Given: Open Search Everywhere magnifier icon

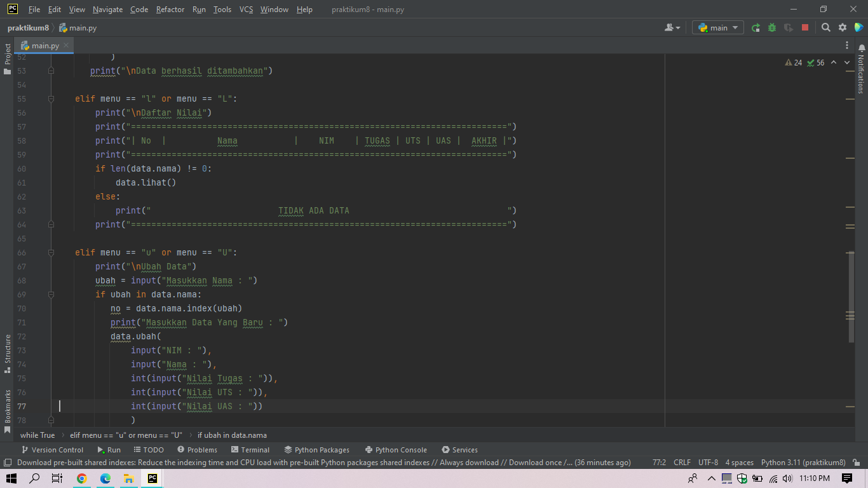Looking at the screenshot, I should tap(826, 28).
